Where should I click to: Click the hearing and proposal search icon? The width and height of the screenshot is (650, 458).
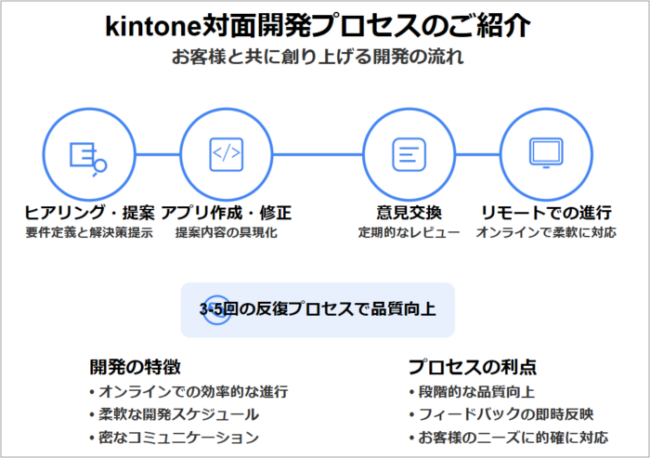(x=88, y=160)
